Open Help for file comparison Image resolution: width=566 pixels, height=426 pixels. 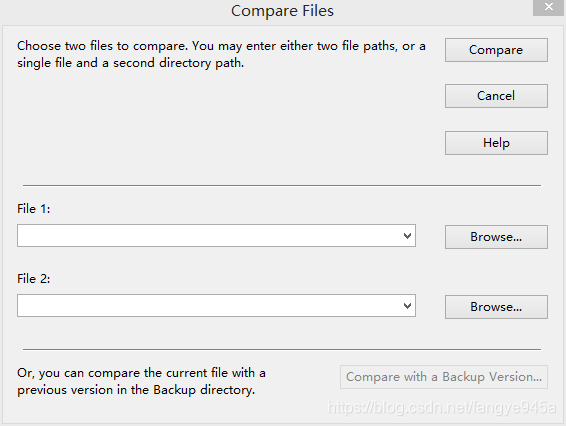tap(496, 143)
